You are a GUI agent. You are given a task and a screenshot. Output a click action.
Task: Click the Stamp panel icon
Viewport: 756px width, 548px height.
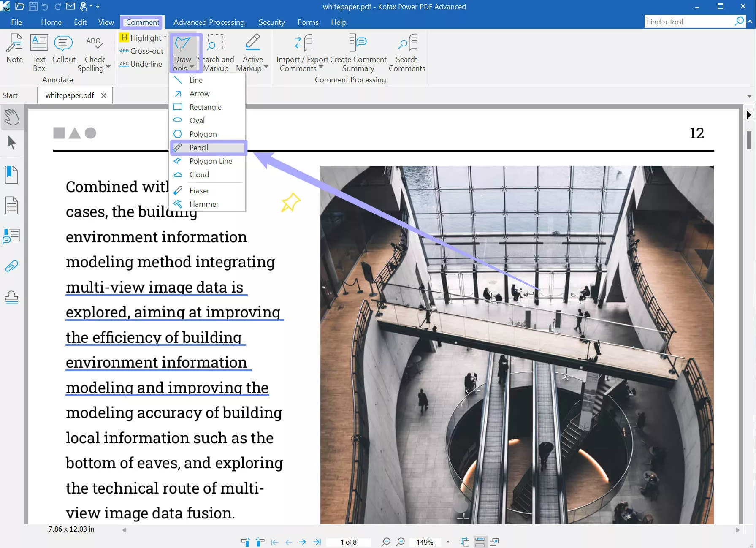click(11, 297)
